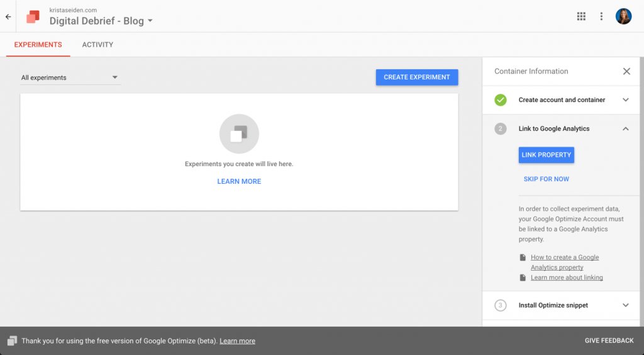Click the kristaseiden.com account name

pos(73,10)
